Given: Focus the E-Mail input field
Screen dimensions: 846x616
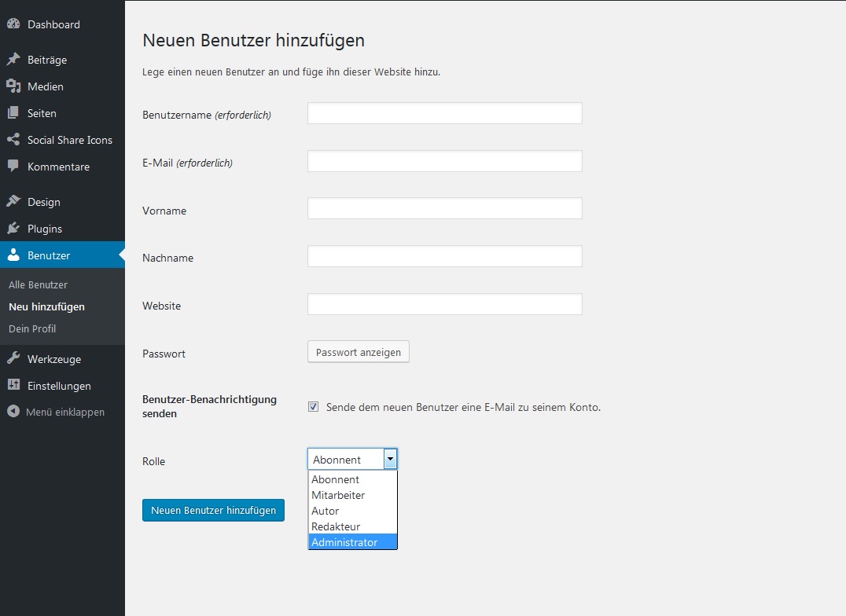Looking at the screenshot, I should pos(444,161).
